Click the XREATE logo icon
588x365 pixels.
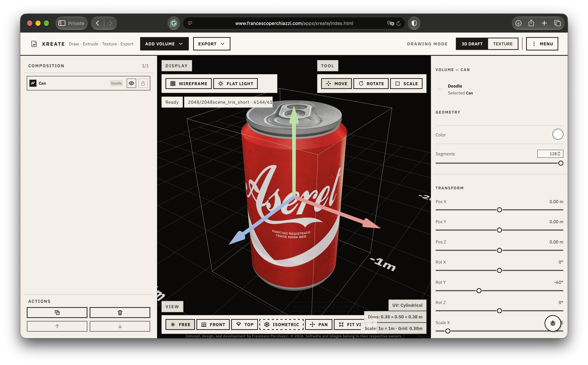pos(34,44)
